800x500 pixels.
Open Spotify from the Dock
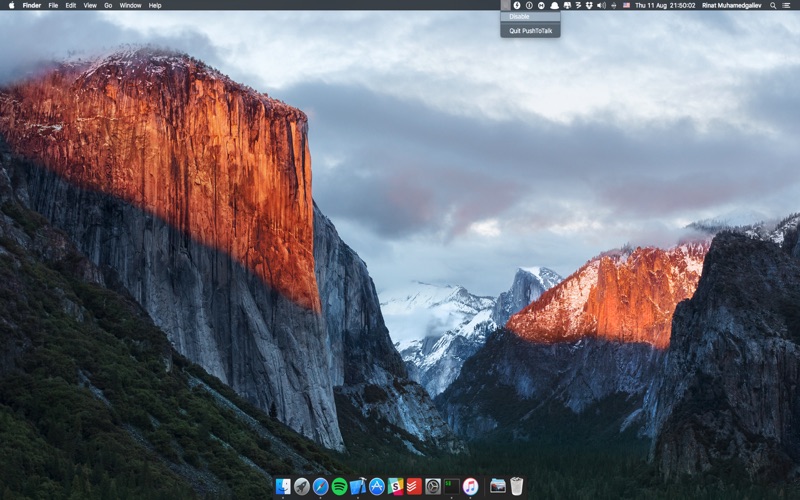point(339,486)
